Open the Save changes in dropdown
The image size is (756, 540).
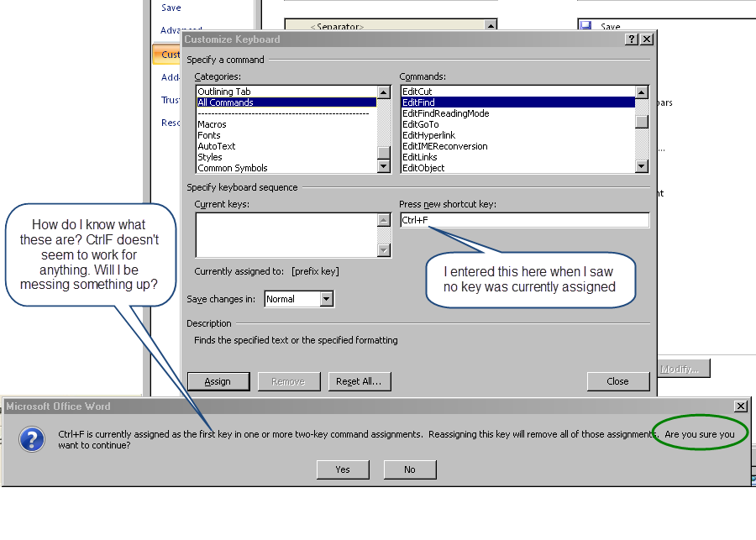pos(327,299)
